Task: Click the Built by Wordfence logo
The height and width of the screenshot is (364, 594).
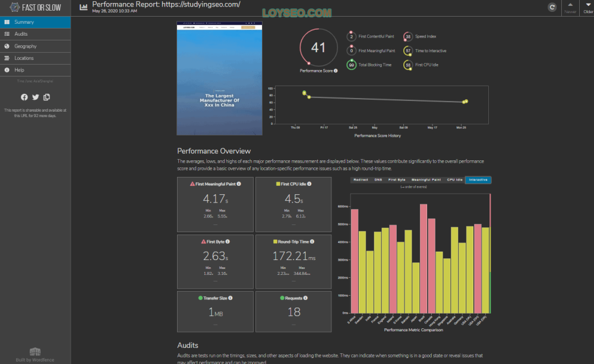Action: 35,352
